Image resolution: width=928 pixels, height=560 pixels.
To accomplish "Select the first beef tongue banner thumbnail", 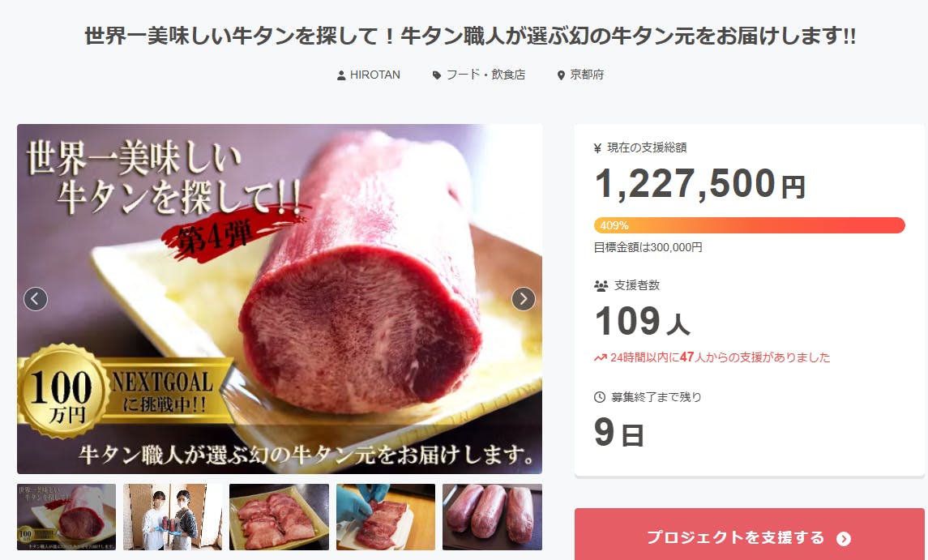I will pos(66,517).
